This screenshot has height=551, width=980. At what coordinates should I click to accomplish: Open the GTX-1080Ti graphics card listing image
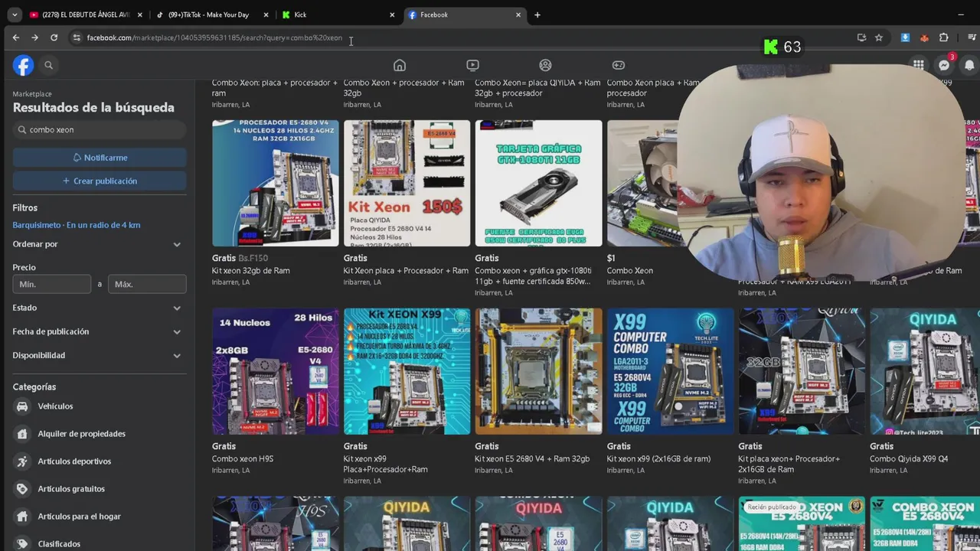[539, 183]
